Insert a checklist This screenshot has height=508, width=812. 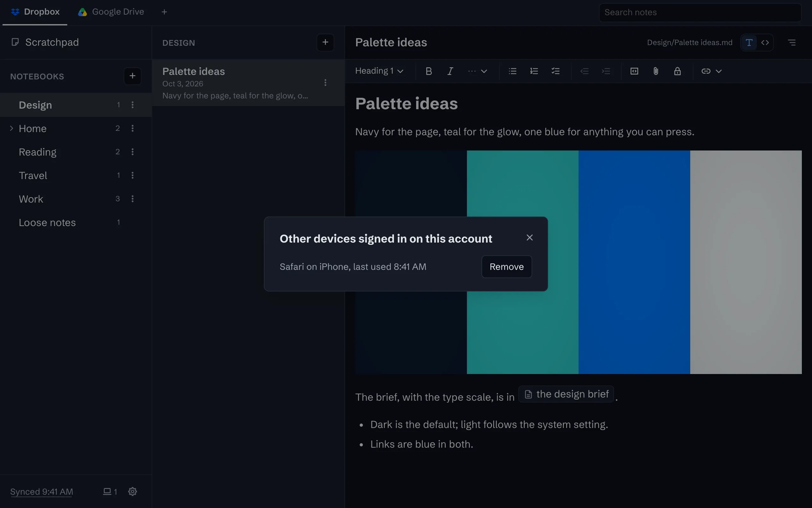pos(555,71)
